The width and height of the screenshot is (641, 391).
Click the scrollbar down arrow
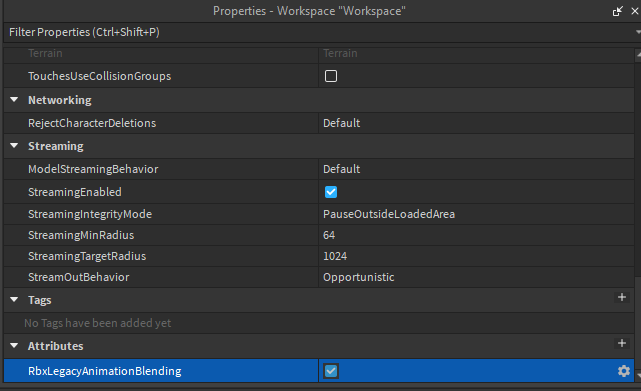pos(638,375)
